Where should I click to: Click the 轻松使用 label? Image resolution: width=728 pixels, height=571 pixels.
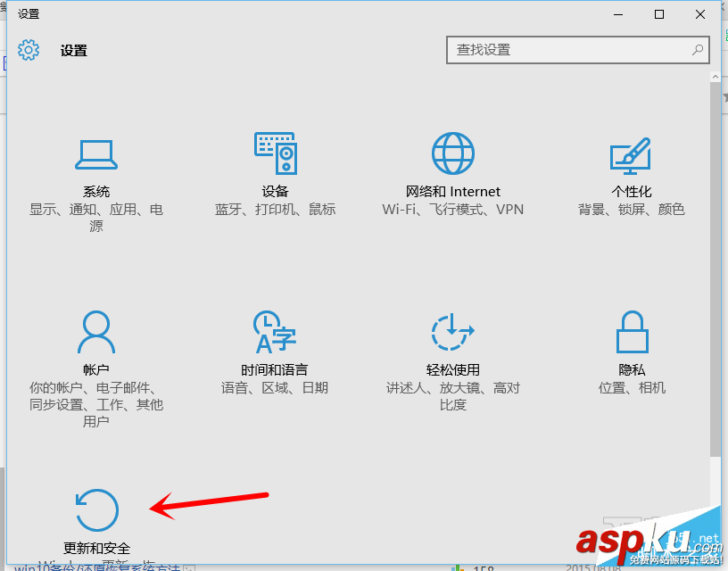[x=452, y=369]
